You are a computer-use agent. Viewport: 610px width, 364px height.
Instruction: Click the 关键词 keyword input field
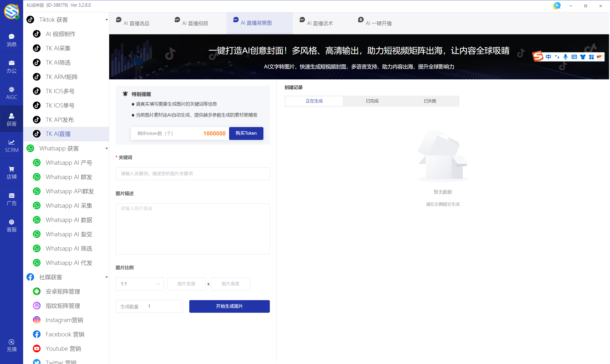pyautogui.click(x=193, y=174)
